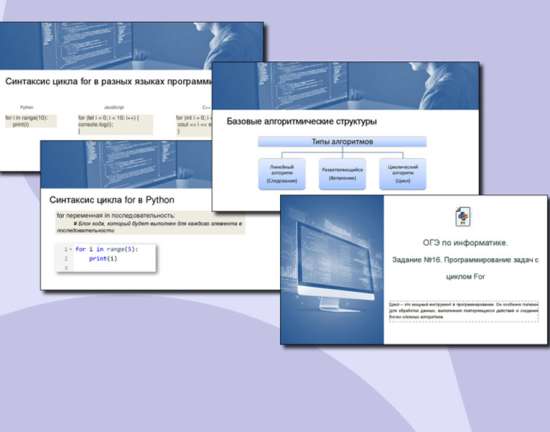Click the 'Синтаксис цикла for в разных языках' heading

point(108,81)
